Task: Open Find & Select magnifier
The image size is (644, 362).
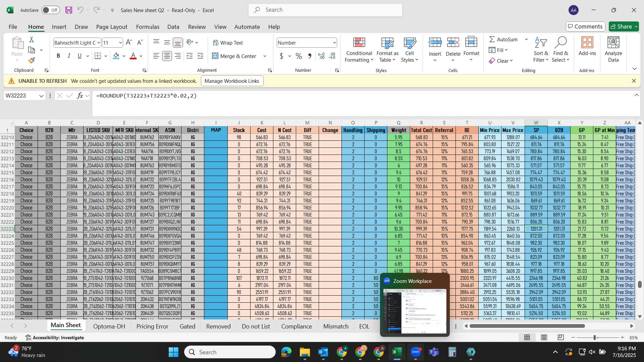Action: pyautogui.click(x=561, y=50)
